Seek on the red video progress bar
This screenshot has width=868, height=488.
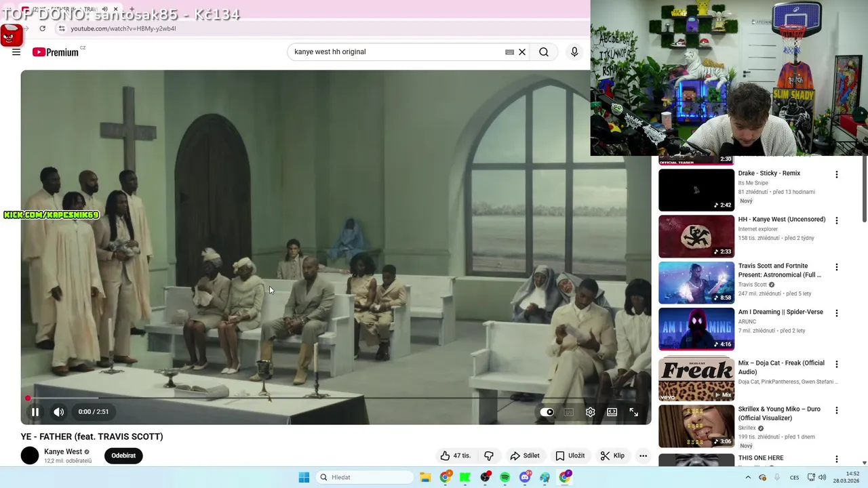pyautogui.click(x=336, y=398)
